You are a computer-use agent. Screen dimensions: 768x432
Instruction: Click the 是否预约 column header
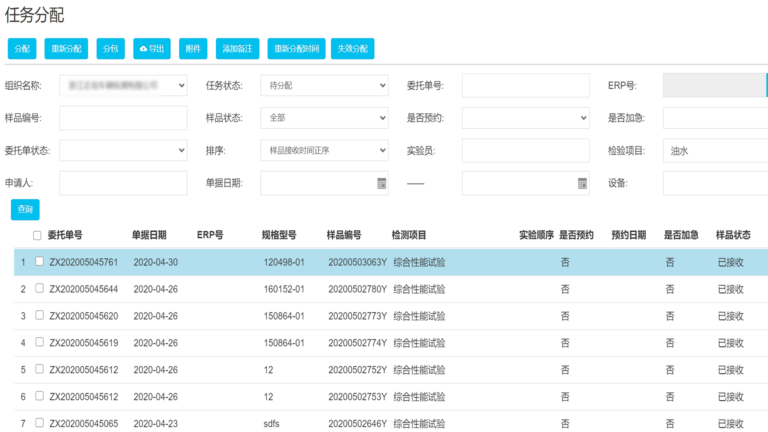(x=576, y=236)
